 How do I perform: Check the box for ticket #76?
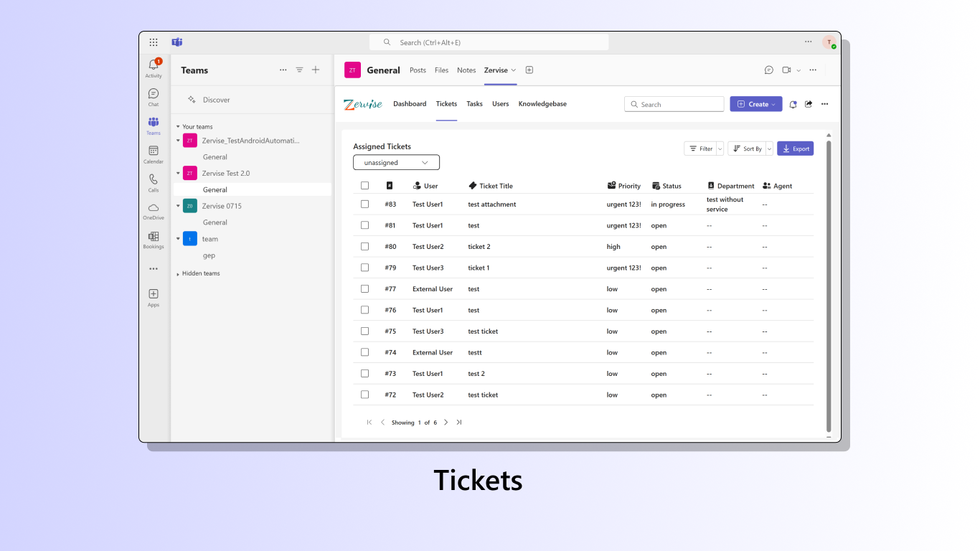[365, 310]
